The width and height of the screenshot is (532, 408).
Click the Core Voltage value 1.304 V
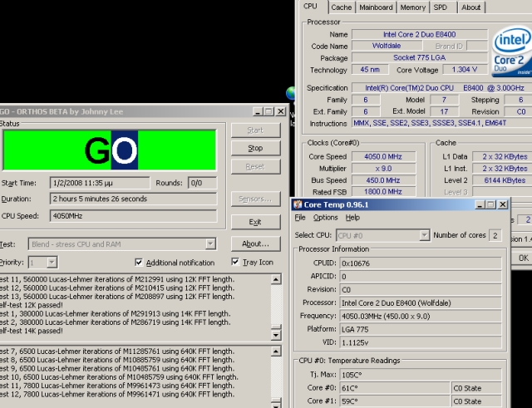465,70
